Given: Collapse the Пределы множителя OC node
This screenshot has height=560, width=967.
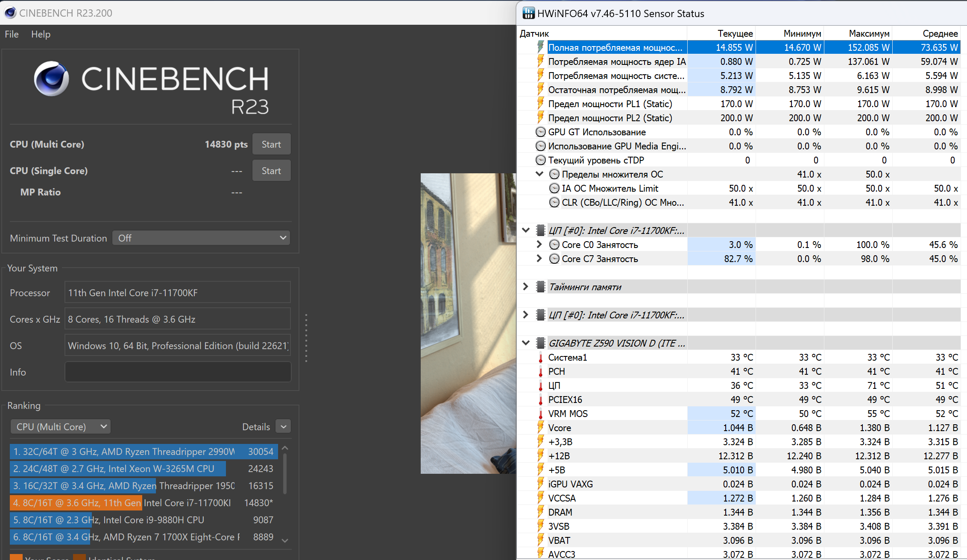Looking at the screenshot, I should (x=539, y=174).
